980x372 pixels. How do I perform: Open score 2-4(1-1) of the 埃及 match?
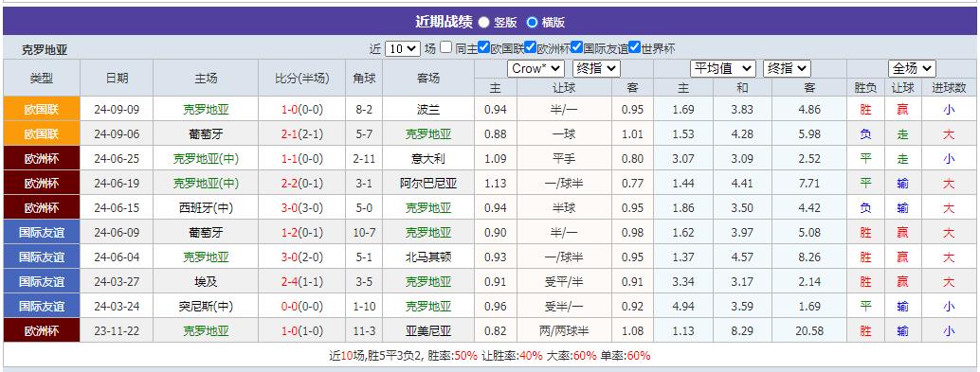(x=302, y=282)
